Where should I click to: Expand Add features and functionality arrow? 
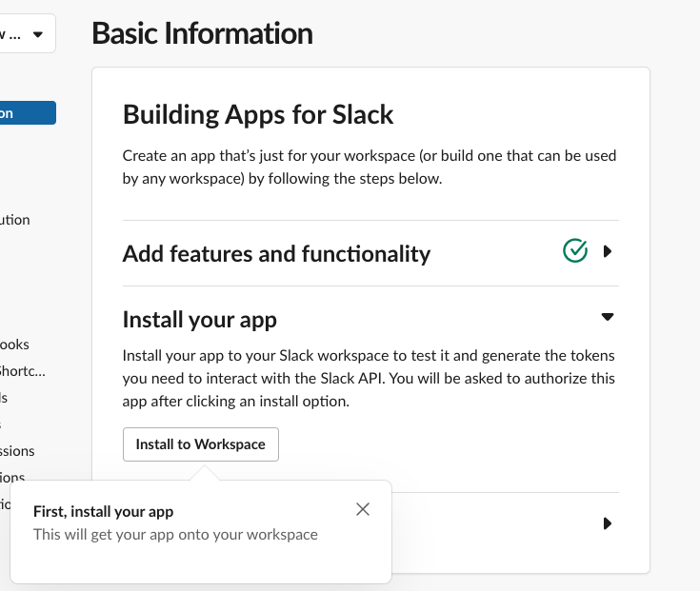(608, 252)
